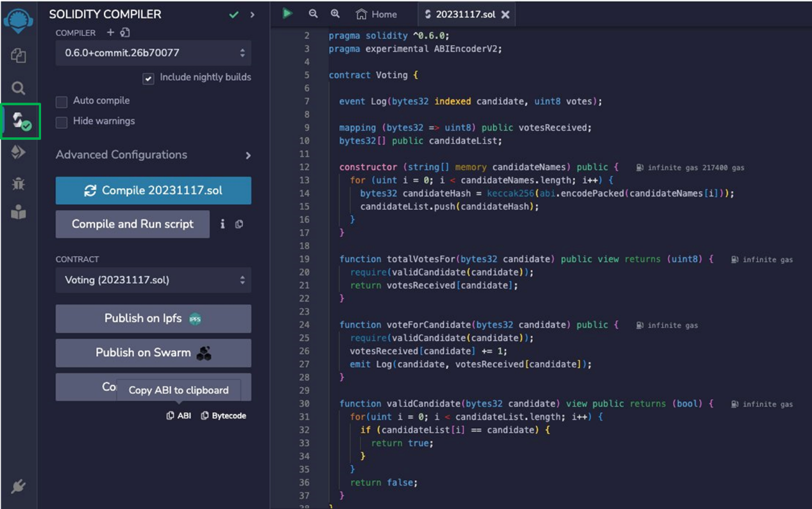Open compiler version 0.6.0+commit.26b70077 dropdown
This screenshot has height=509, width=812.
[153, 53]
